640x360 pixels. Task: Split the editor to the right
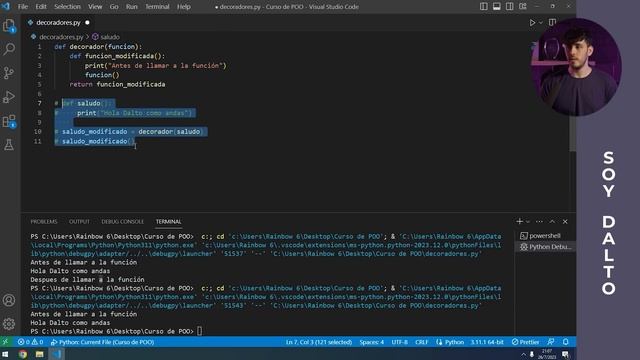coord(552,22)
